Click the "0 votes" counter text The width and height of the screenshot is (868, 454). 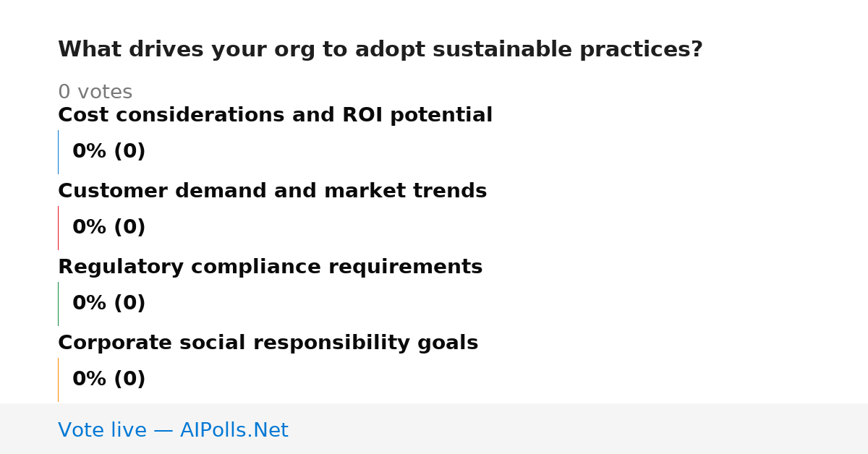(95, 93)
